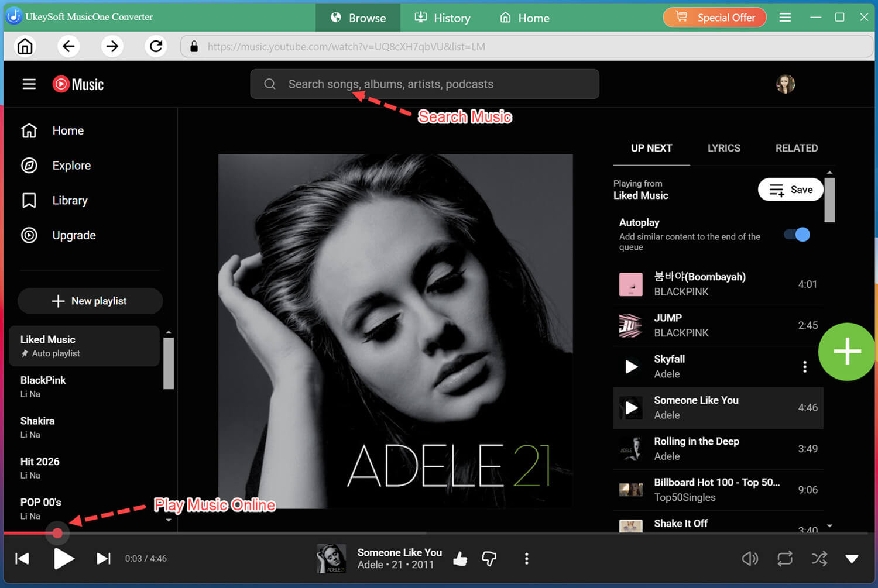Screen dimensions: 878x588
Task: Open the History tab
Action: coord(443,18)
